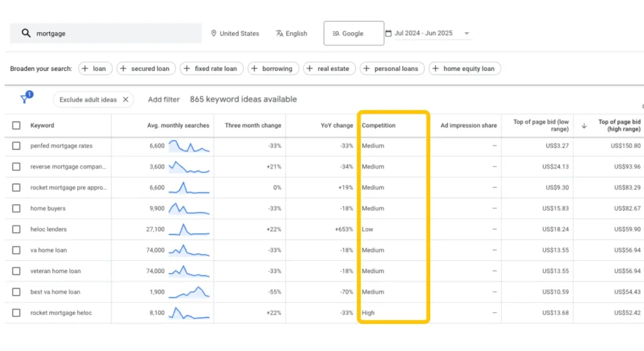Click the US$24.13 low range bid

pyautogui.click(x=555, y=167)
